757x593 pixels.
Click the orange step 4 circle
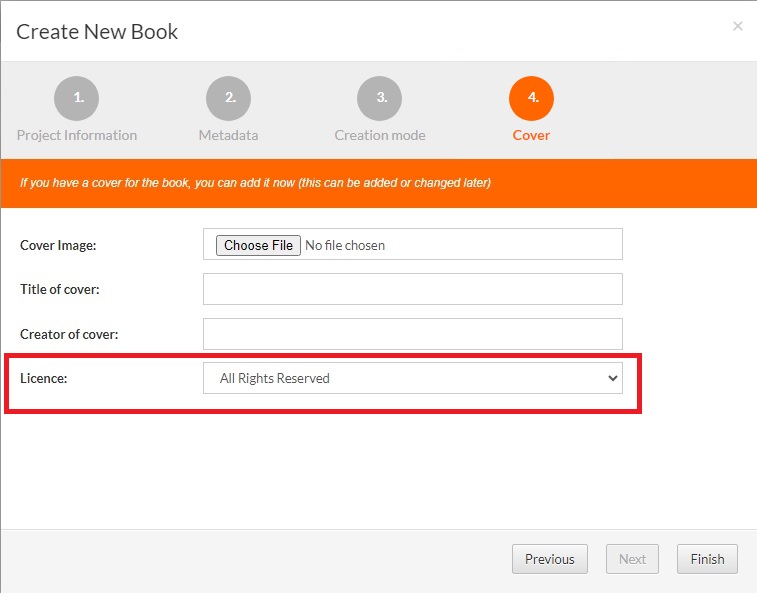[531, 98]
